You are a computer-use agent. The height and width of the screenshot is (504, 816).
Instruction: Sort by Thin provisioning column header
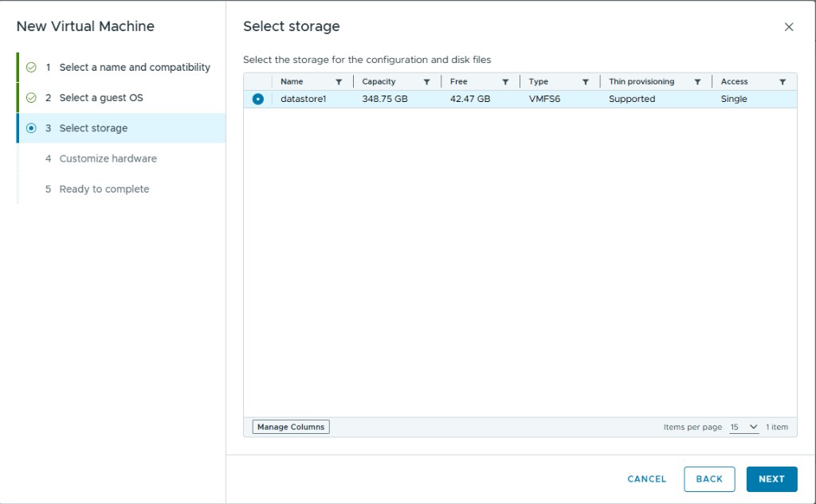641,82
